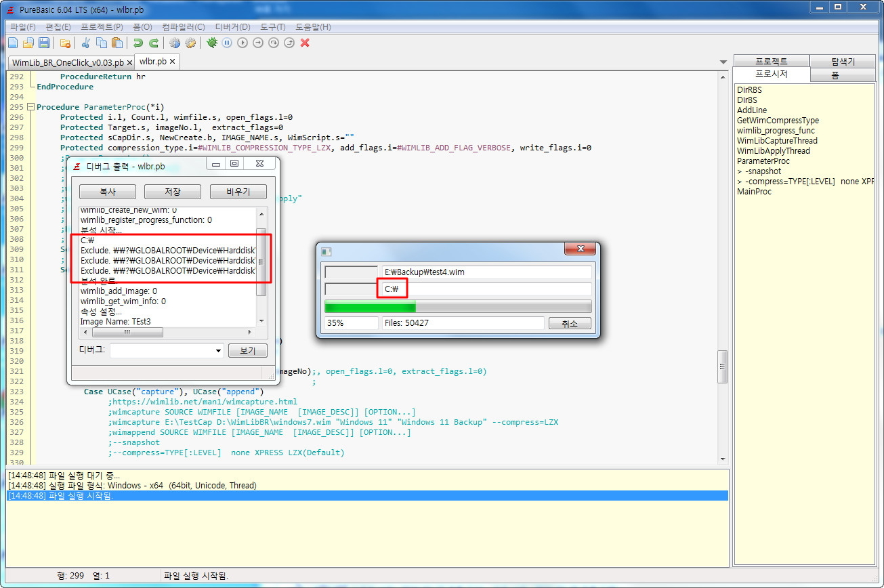This screenshot has width=884, height=588.
Task: Click the debugger Continue play icon
Action: tap(243, 43)
